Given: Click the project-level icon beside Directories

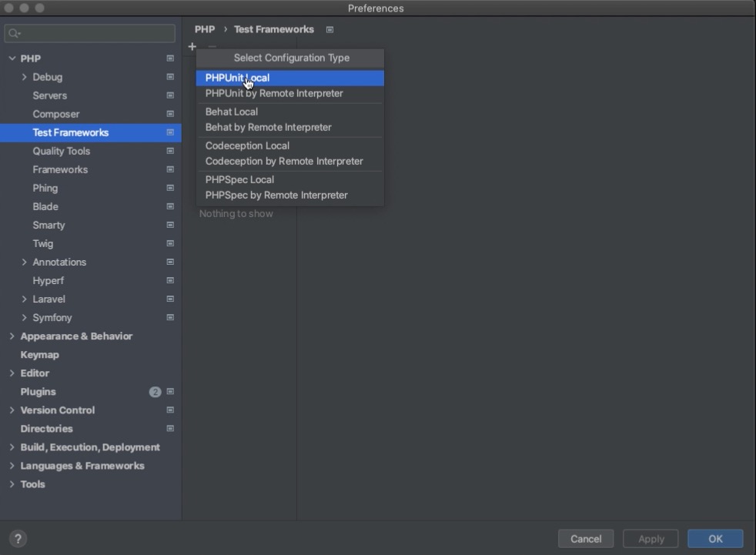Looking at the screenshot, I should coord(170,429).
